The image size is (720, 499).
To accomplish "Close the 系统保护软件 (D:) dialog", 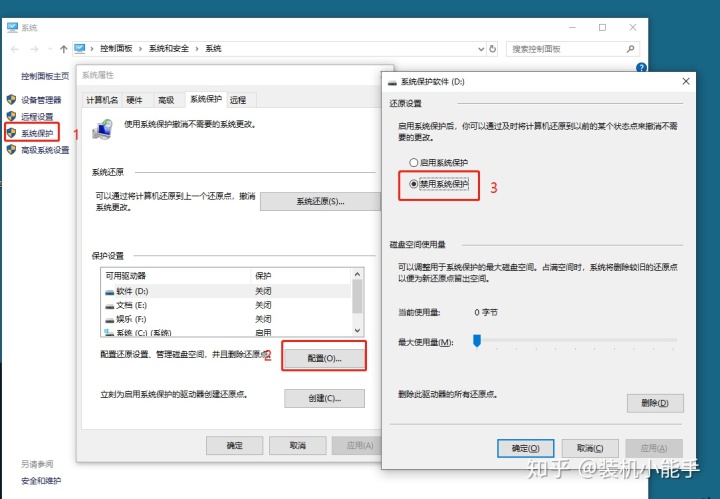I will pos(686,81).
